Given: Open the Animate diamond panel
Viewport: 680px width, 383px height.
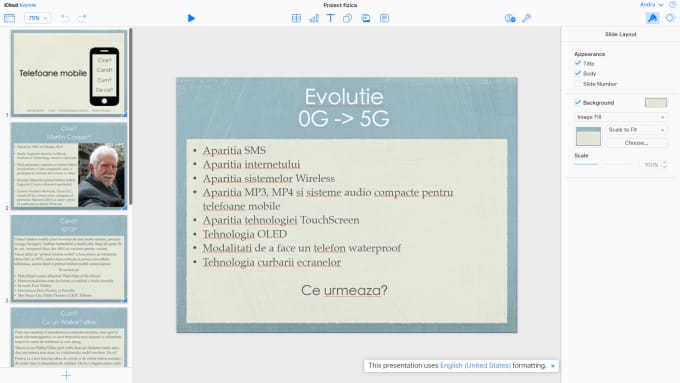Looking at the screenshot, I should 670,18.
